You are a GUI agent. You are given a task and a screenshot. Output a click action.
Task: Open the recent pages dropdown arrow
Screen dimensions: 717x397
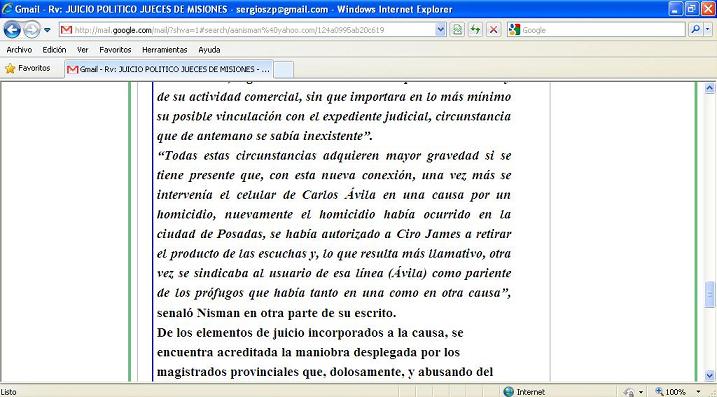[x=47, y=31]
